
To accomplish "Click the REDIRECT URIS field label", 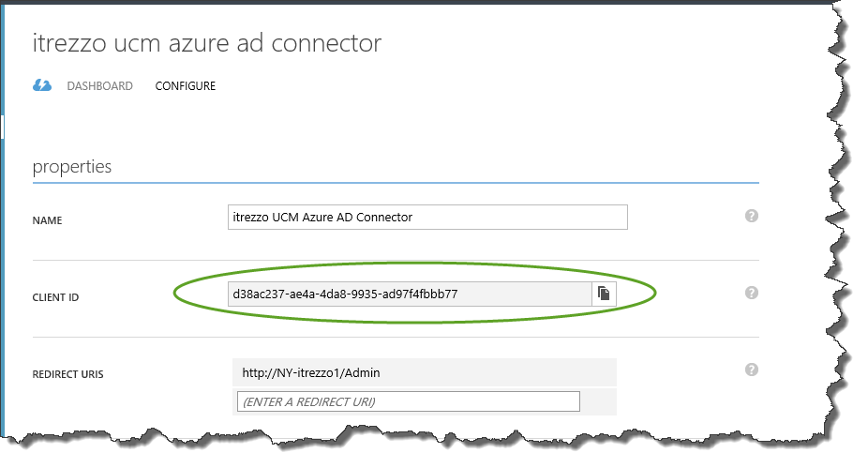I will (67, 374).
